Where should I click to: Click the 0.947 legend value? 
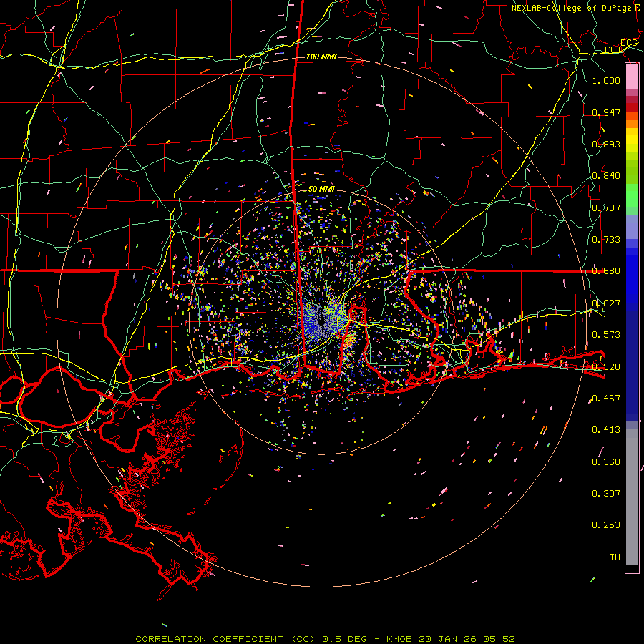click(606, 112)
